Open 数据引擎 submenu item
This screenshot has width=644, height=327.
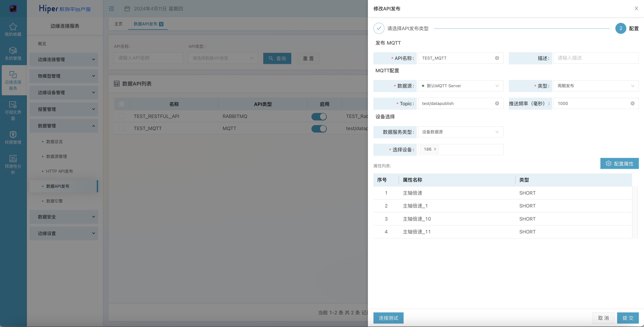(55, 201)
